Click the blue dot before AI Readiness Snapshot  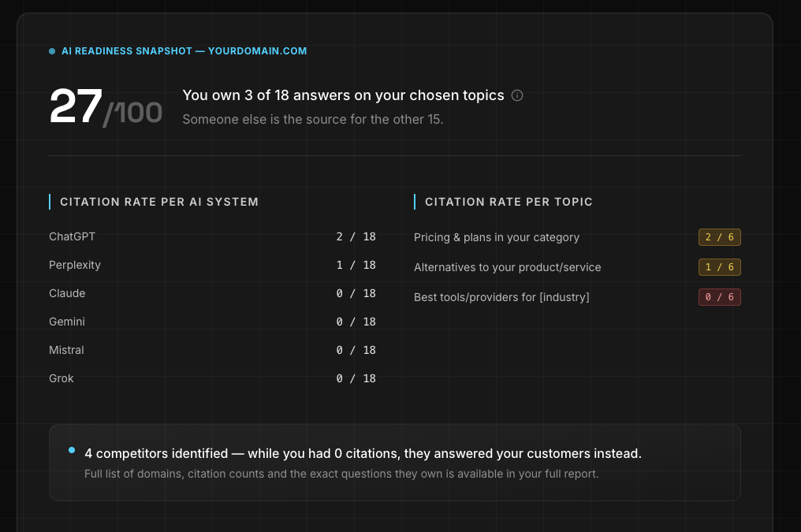point(52,51)
